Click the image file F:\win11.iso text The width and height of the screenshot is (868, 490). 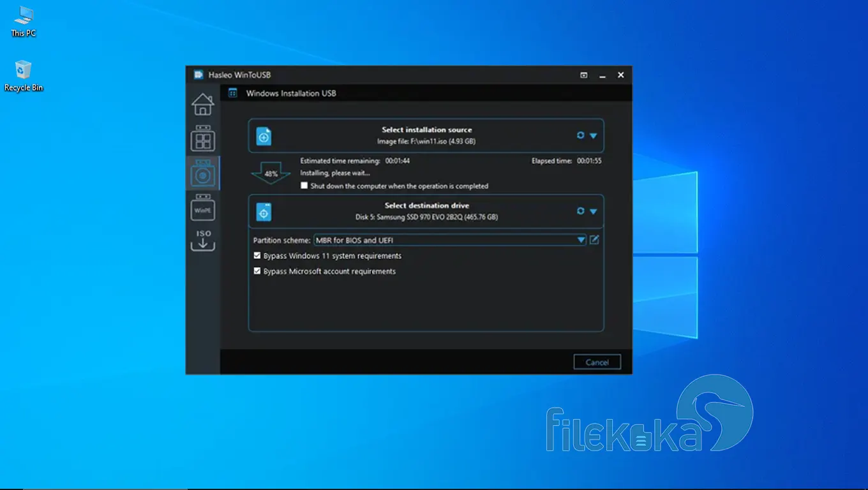[x=426, y=141]
